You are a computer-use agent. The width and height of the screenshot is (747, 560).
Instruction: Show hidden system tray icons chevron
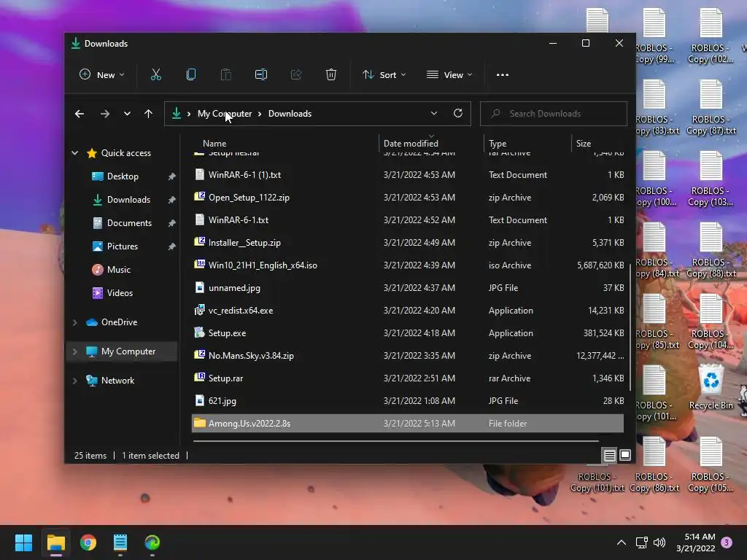coord(622,542)
